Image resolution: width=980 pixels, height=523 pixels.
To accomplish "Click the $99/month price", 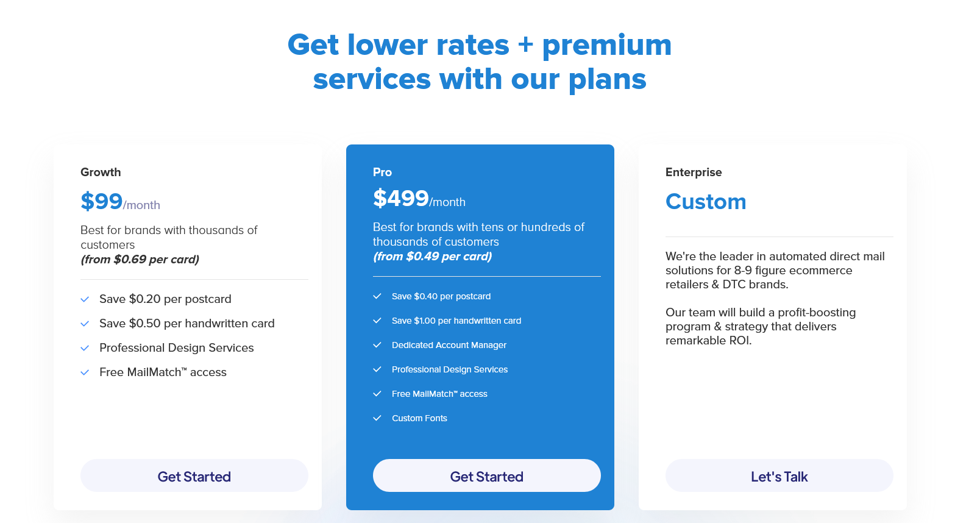I will [120, 202].
